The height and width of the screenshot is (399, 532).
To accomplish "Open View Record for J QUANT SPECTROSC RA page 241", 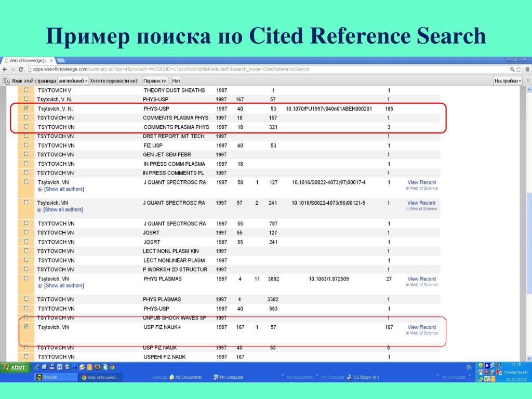I will [421, 203].
